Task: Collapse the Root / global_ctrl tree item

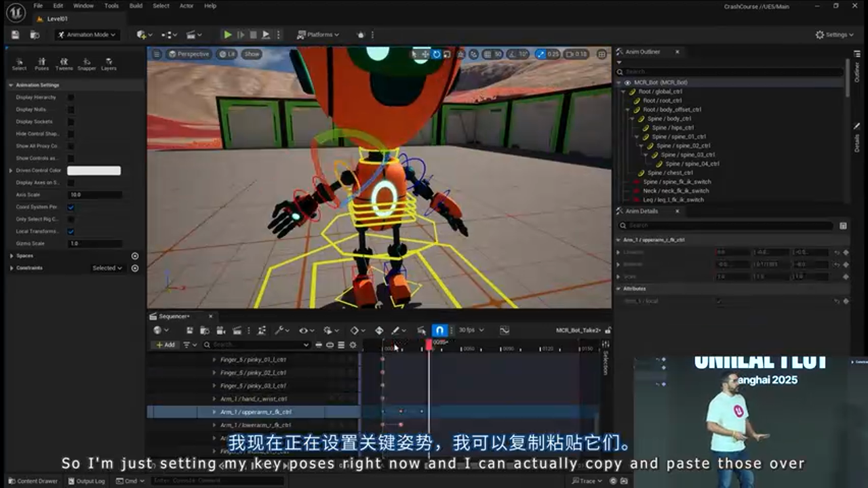Action: coord(622,91)
